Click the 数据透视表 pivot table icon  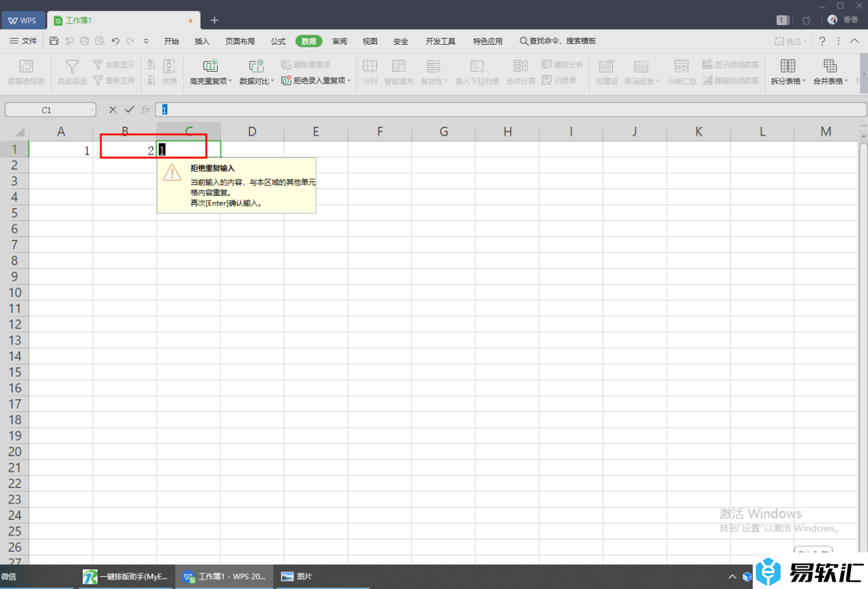pos(26,66)
